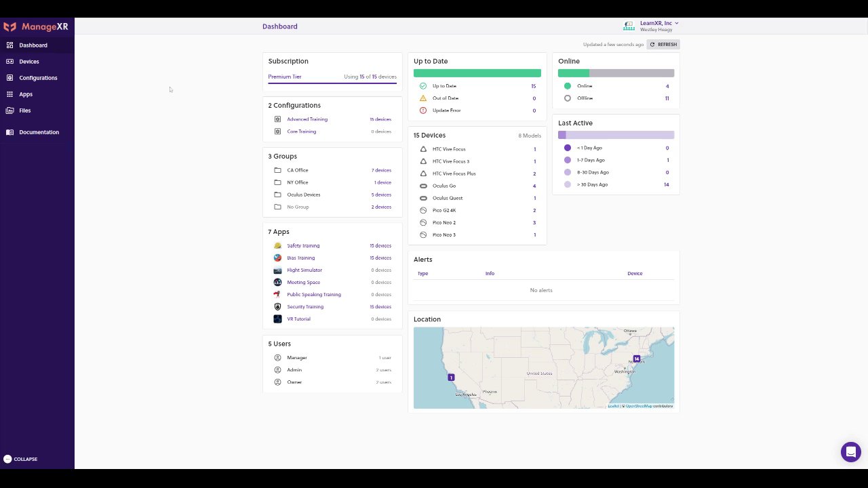Screen dimensions: 868x488
Task: Open Files in the sidebar
Action: (37, 110)
